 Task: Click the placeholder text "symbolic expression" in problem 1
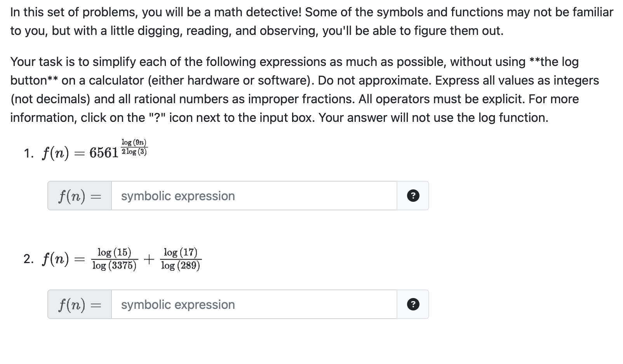178,196
